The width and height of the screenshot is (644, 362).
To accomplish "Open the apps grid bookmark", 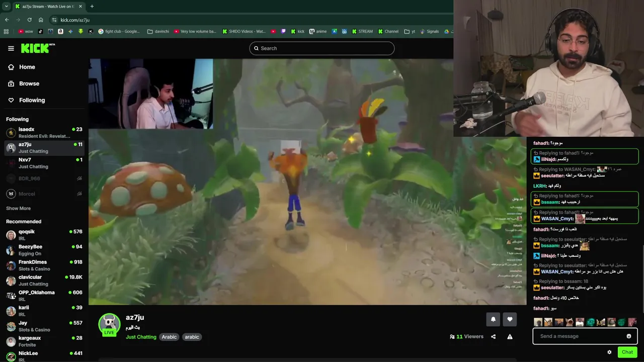I will [6, 31].
